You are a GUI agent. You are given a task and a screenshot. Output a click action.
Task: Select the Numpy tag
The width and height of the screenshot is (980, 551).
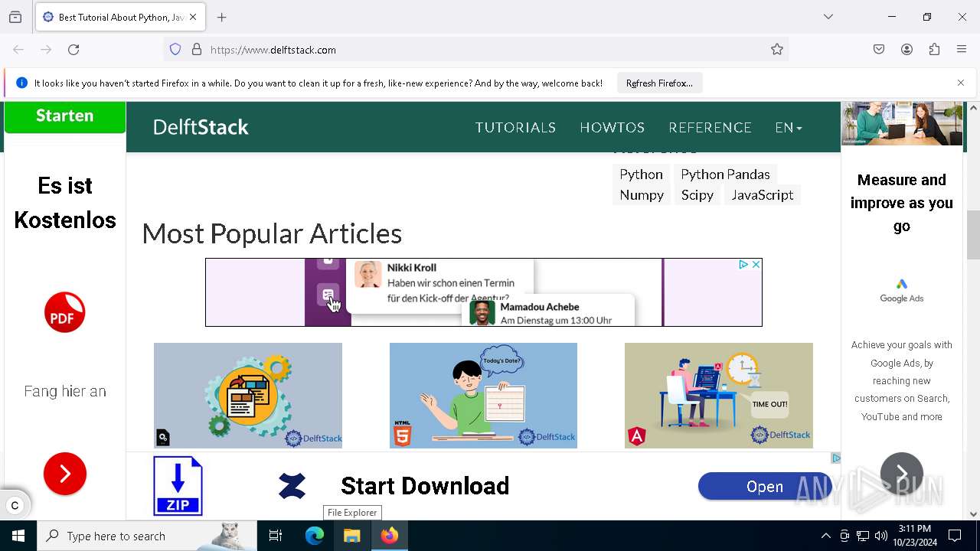coord(642,195)
